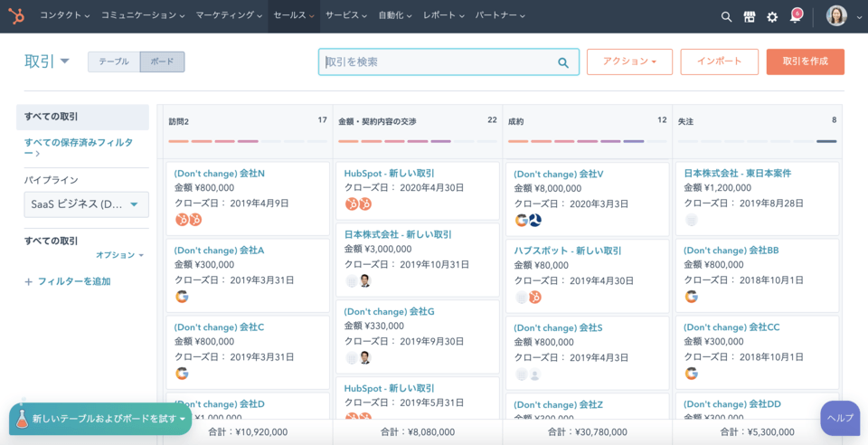Image resolution: width=868 pixels, height=445 pixels.
Task: Open the セールス menu
Action: (294, 16)
